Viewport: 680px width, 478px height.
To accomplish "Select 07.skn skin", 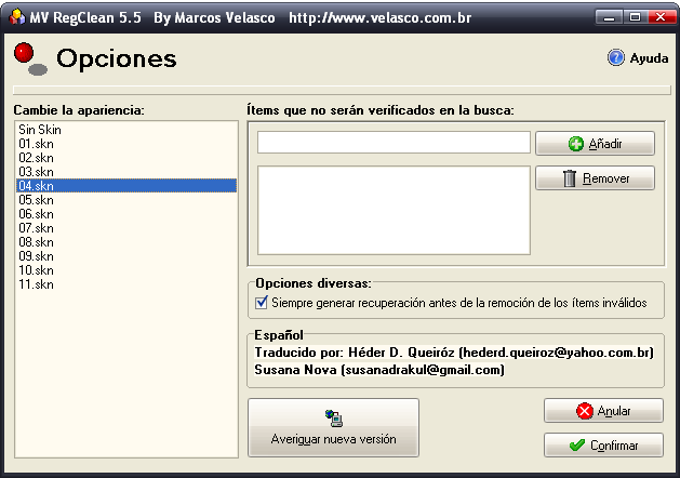I will (126, 228).
